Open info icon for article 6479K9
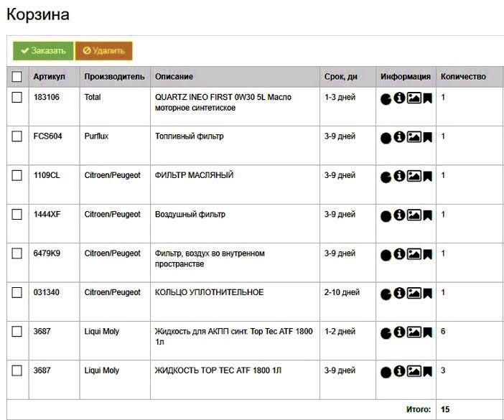Viewport: 504px width, 420px height. [399, 254]
